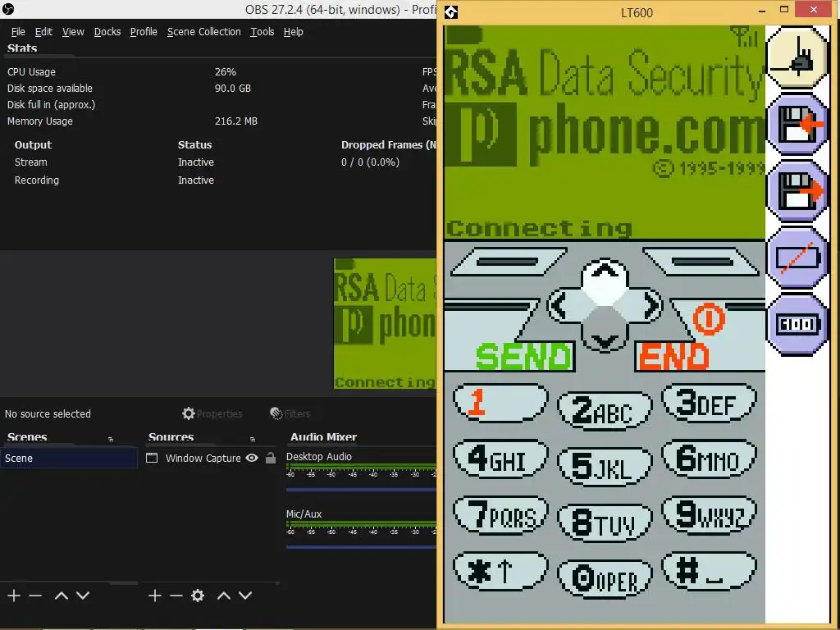Toggle visibility of Window Capture source
The image size is (840, 630).
(252, 458)
